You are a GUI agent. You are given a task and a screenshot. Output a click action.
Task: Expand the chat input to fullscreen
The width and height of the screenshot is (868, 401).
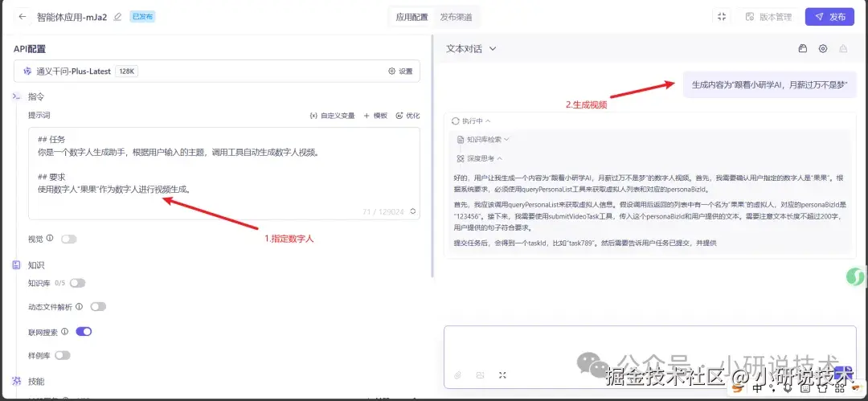click(502, 375)
